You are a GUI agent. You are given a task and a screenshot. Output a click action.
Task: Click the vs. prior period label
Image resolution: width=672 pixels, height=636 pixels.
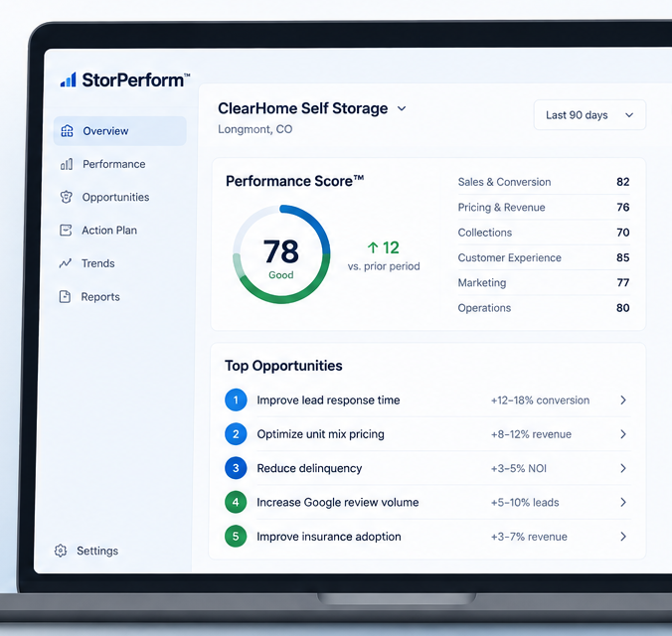[x=384, y=266]
